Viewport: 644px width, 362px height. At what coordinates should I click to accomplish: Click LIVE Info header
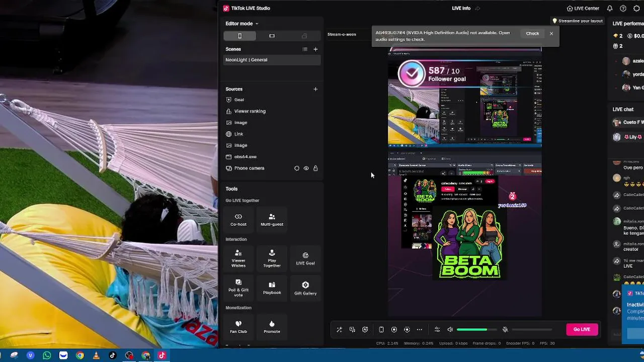click(461, 9)
